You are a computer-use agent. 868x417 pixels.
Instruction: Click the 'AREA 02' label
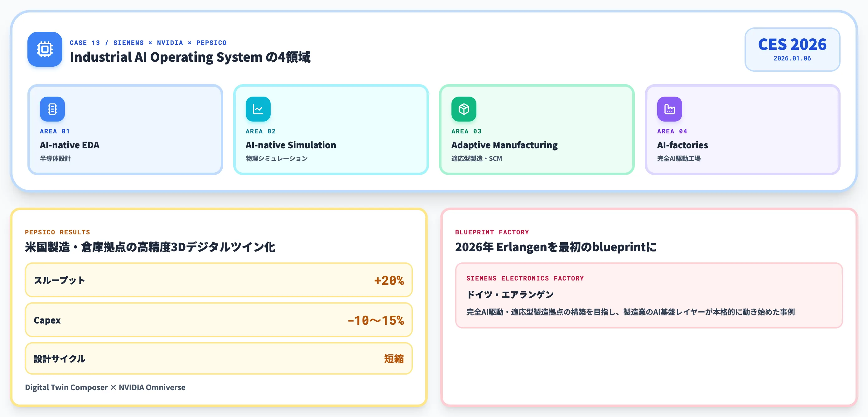pos(260,131)
